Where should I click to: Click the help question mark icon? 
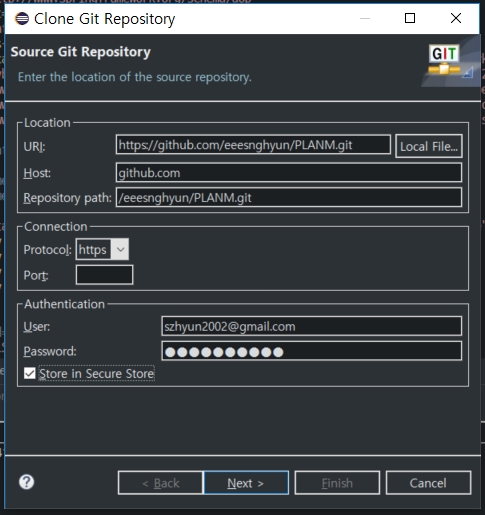pos(27,482)
